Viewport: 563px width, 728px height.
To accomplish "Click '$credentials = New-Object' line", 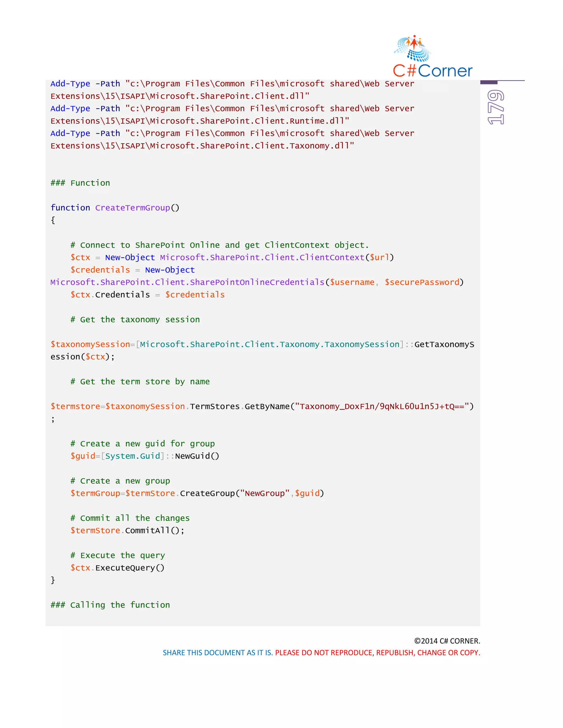I will [x=133, y=270].
